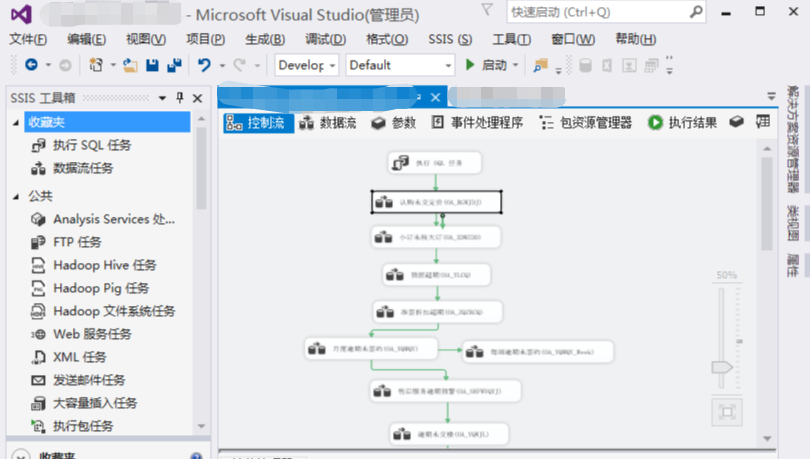This screenshot has width=810, height=459.
Task: Click the green start debugging arrow
Action: [x=470, y=65]
